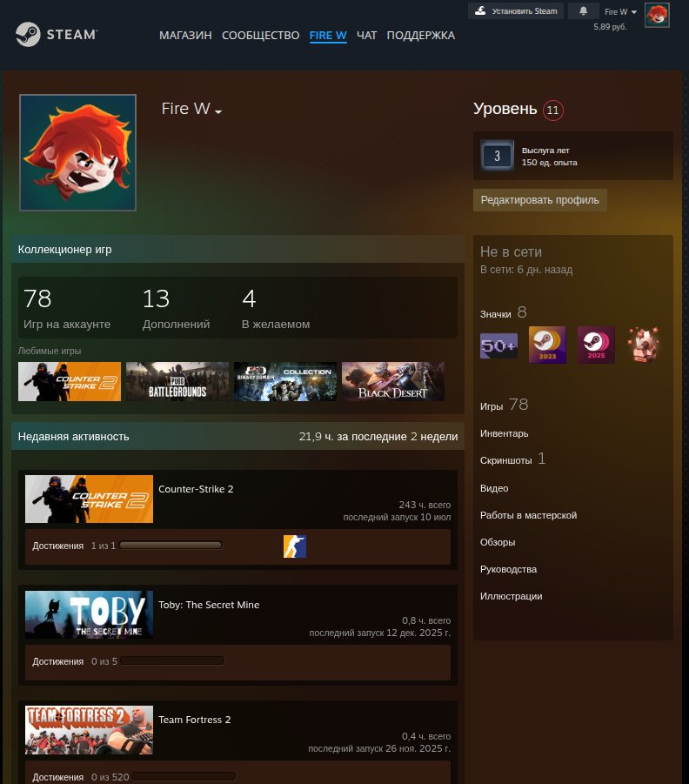Image resolution: width=689 pixels, height=784 pixels.
Task: Go to ЧАТ in navigation
Action: (366, 36)
